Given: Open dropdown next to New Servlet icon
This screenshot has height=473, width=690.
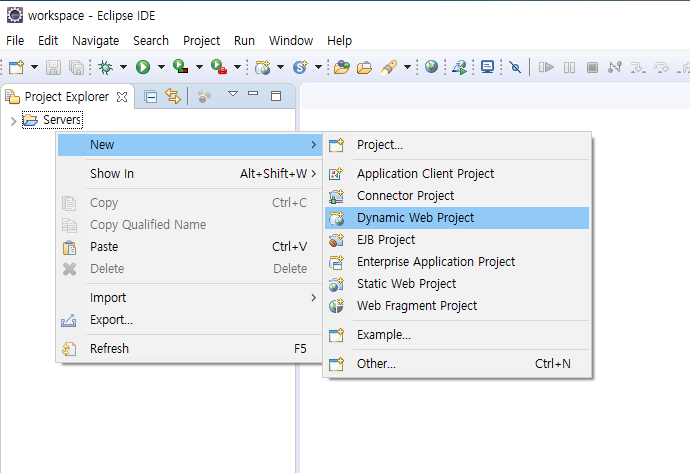Looking at the screenshot, I should click(319, 67).
